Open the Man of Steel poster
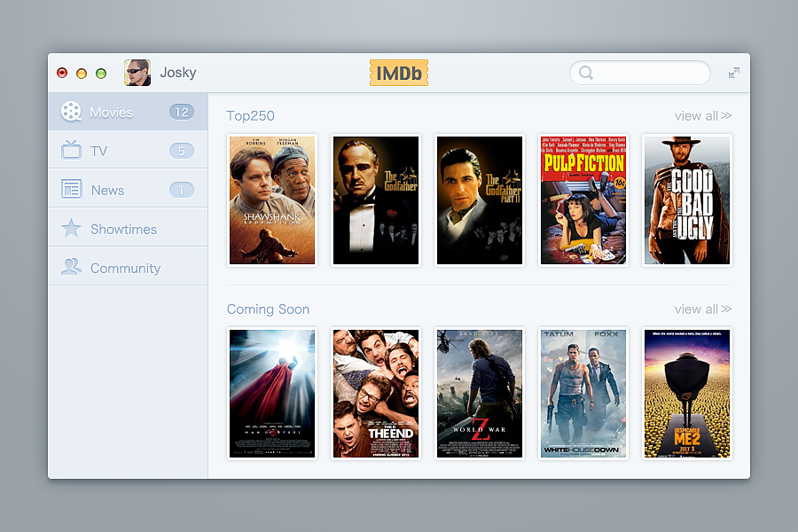 [x=272, y=394]
